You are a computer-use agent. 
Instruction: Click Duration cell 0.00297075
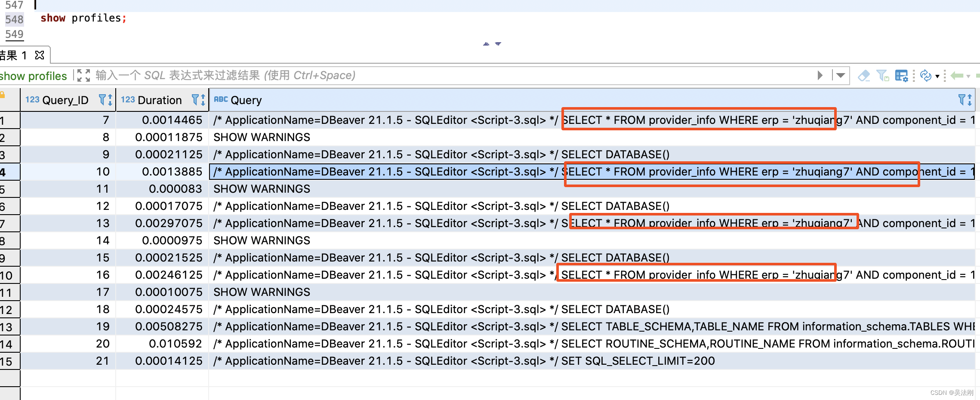point(162,223)
